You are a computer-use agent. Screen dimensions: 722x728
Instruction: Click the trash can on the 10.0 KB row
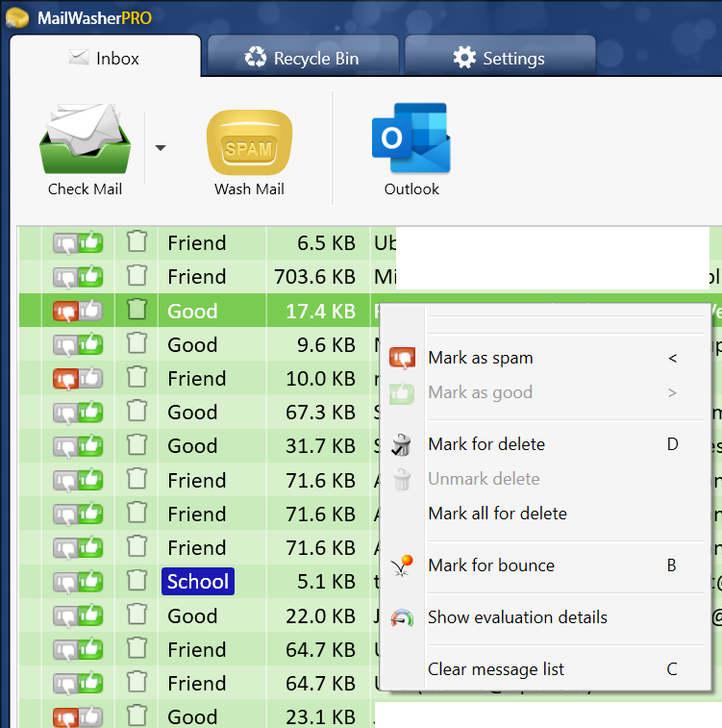pos(137,378)
